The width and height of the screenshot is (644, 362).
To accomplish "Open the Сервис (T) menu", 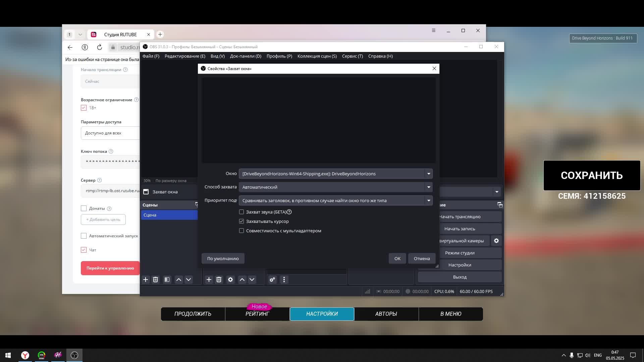I will click(352, 56).
